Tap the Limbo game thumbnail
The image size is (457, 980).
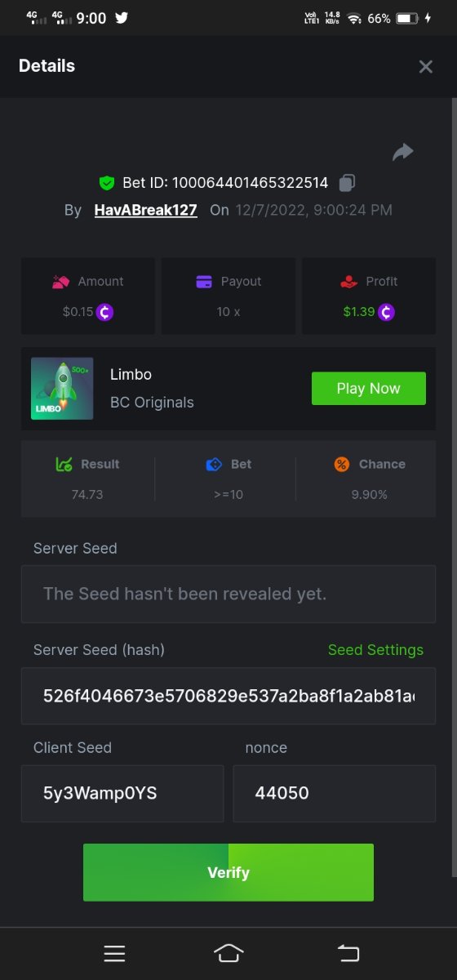[62, 389]
